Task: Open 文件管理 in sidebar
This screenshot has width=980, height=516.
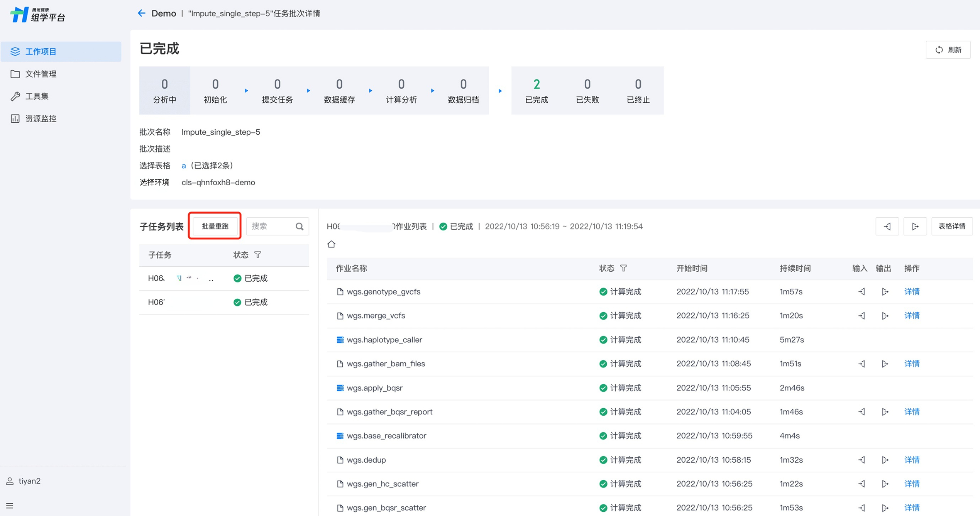Action: (x=41, y=74)
